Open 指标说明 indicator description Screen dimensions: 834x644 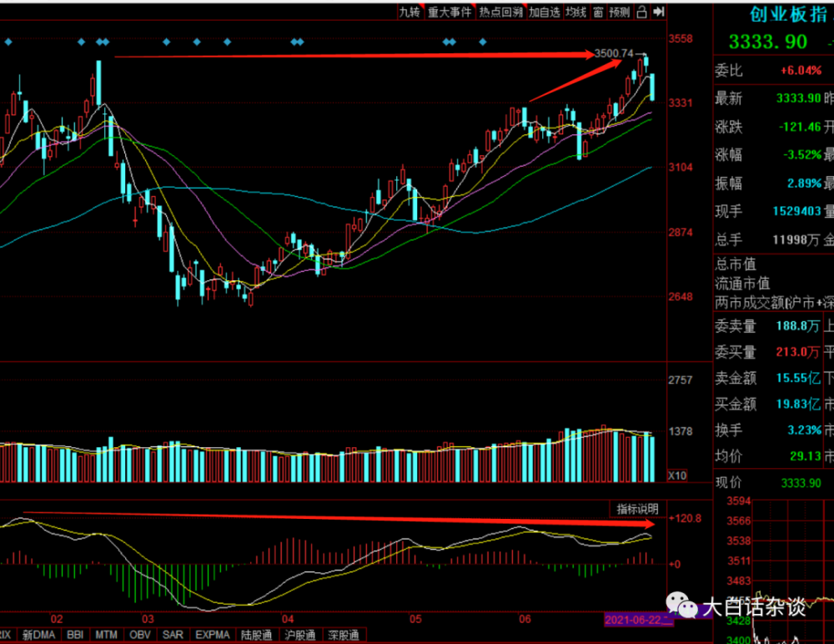(637, 509)
